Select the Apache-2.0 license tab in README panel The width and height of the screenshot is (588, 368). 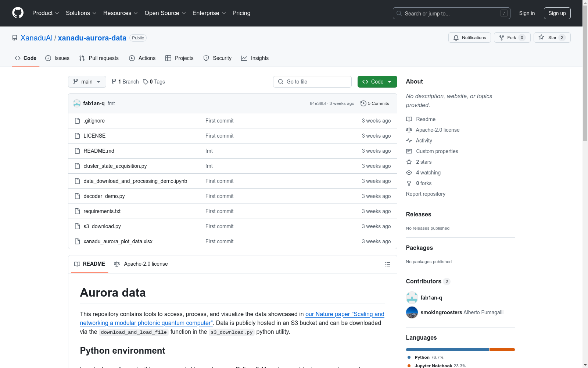tap(141, 264)
